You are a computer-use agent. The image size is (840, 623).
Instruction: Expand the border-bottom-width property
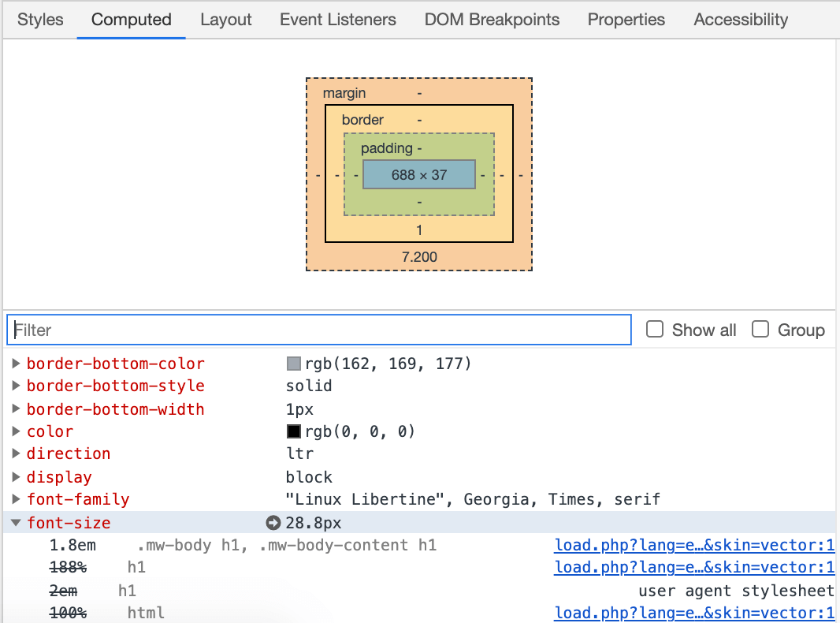16,409
